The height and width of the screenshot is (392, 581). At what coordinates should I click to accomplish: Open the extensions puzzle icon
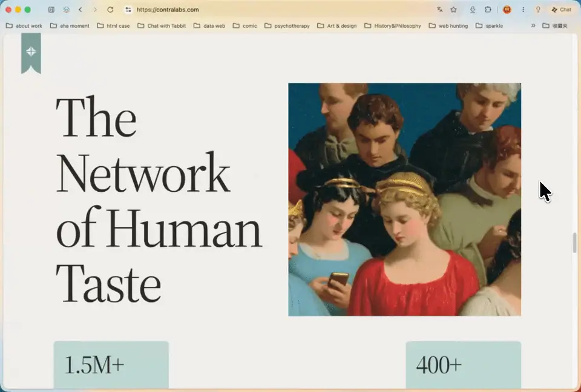point(488,10)
